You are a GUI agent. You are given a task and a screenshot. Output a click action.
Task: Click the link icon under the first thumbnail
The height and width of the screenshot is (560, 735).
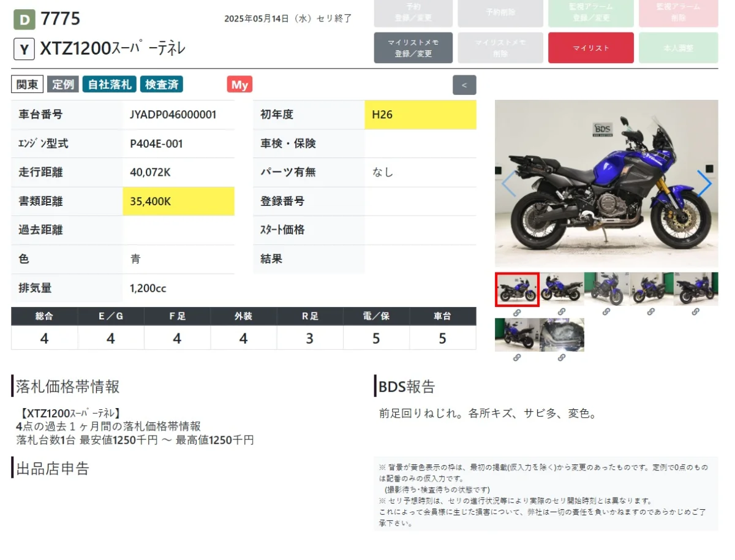click(x=516, y=312)
